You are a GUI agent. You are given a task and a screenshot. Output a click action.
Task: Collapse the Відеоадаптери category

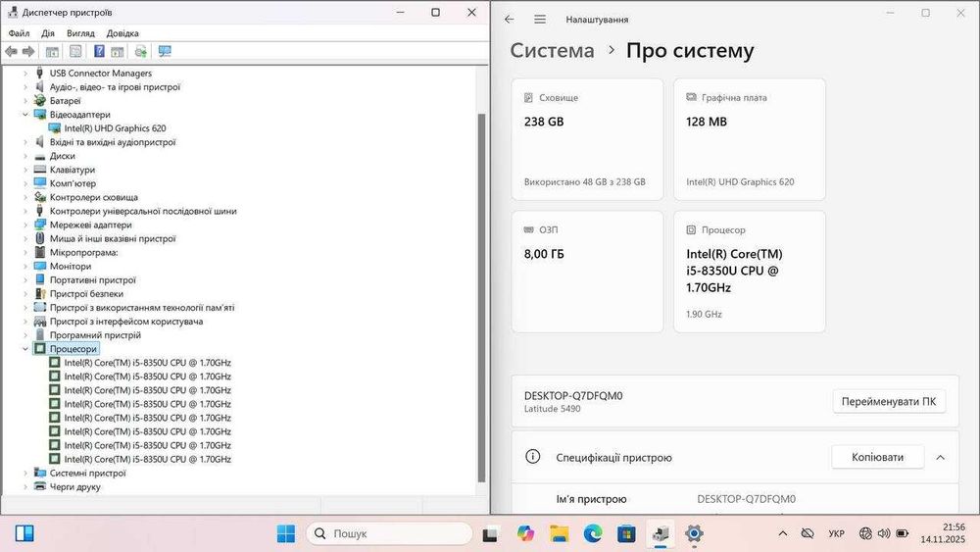point(25,115)
